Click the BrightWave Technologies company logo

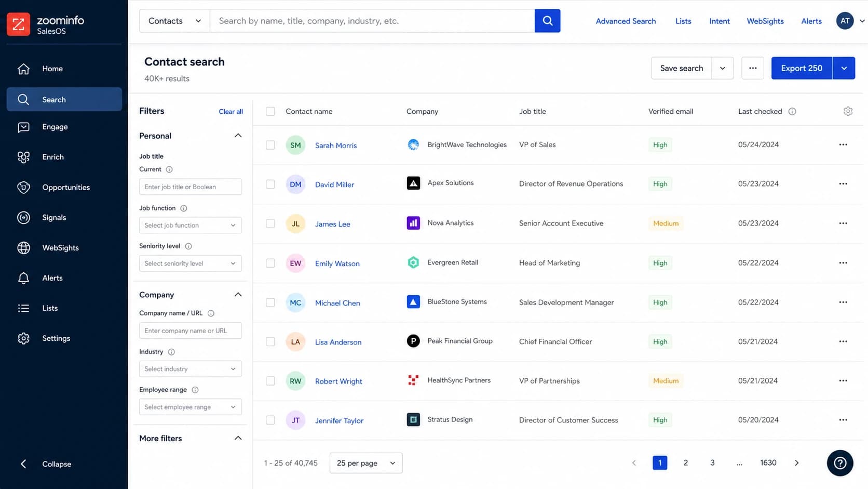click(413, 144)
